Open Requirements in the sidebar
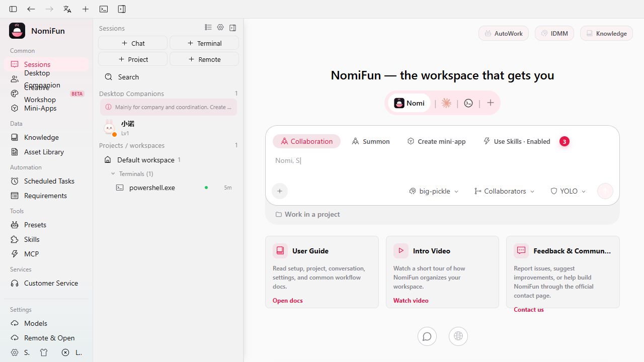Image resolution: width=644 pixels, height=362 pixels. 46,196
